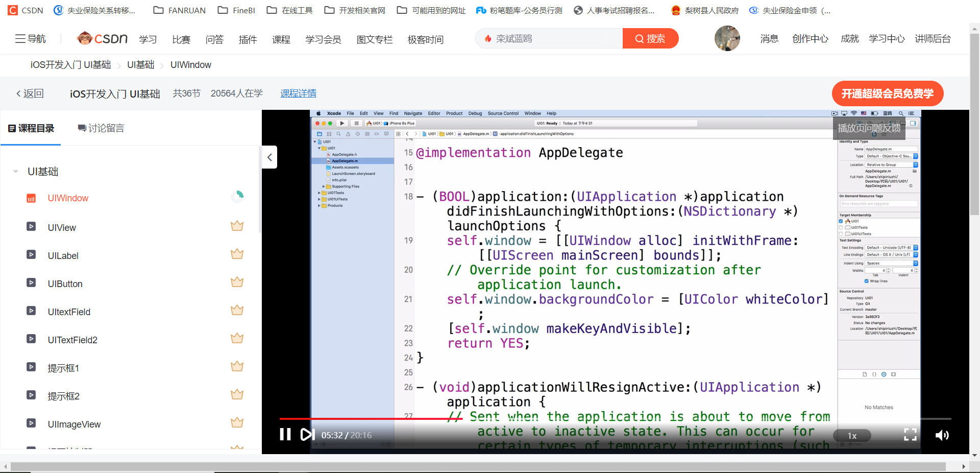Screen dimensions: 980x473
Task: Click the vertical page scrollbar
Action: pos(974,125)
